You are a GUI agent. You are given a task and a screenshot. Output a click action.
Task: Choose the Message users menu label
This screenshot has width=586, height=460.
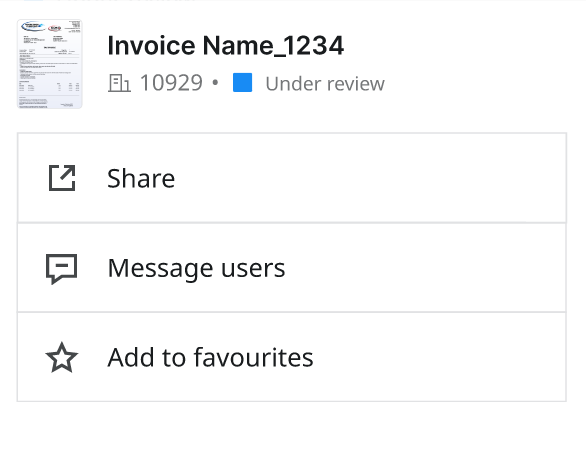(x=196, y=269)
